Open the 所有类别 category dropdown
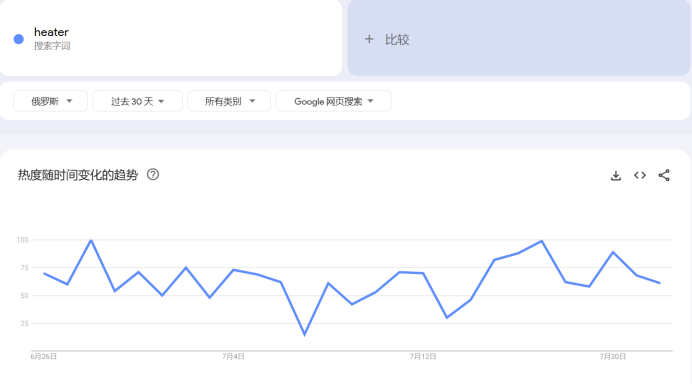The image size is (692, 384). (229, 101)
